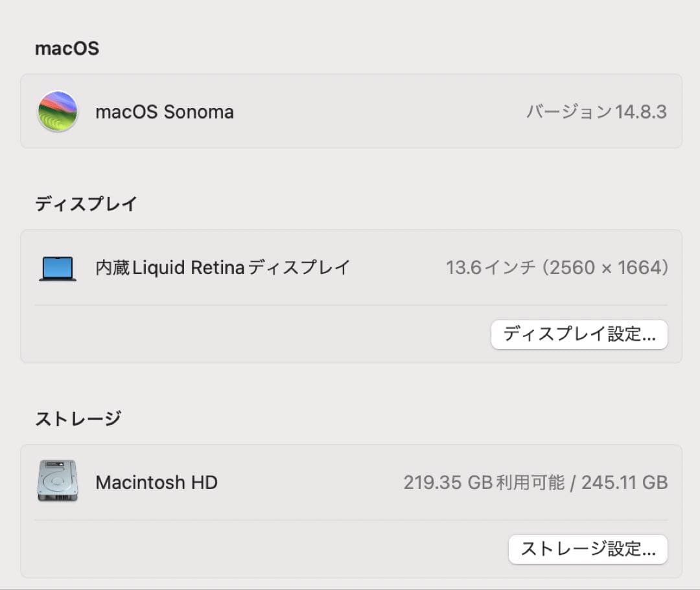Viewport: 700px width, 590px height.
Task: Click the 内蔵 Liquid Retina ディスプレイ label
Action: coord(222,267)
